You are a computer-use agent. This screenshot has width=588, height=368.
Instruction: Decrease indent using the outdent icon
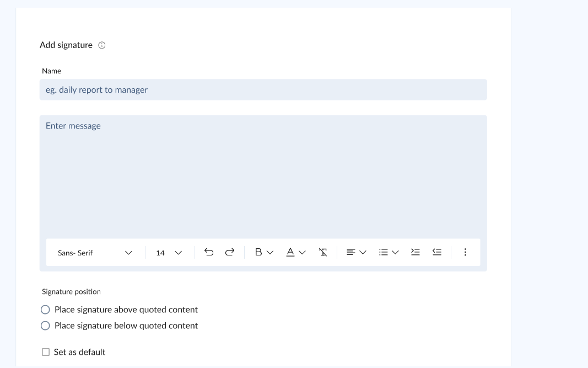point(437,252)
